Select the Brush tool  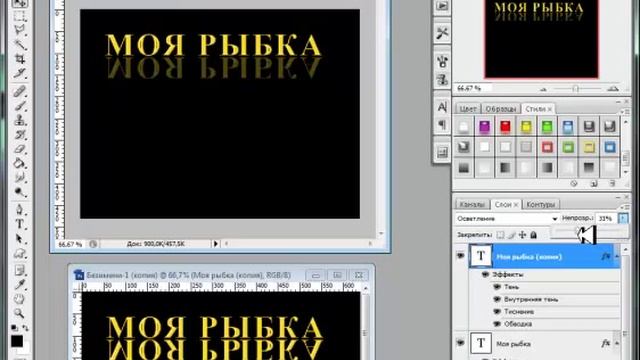click(x=20, y=106)
